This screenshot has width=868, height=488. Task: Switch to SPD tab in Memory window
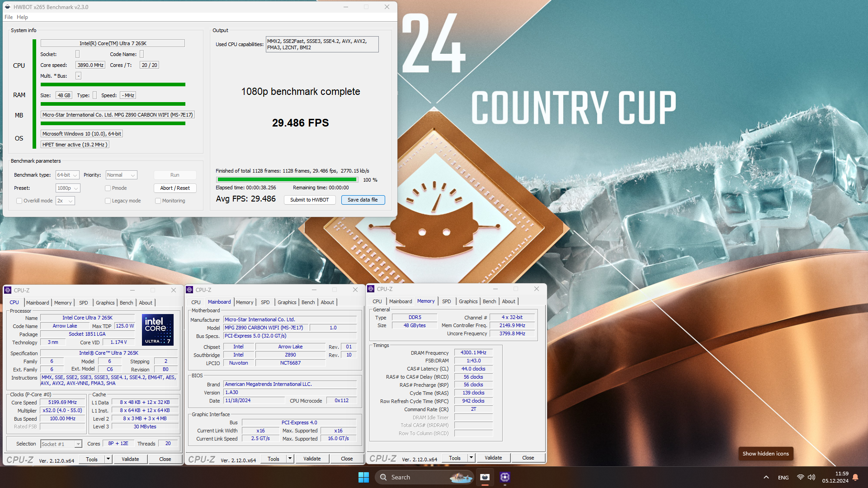pos(446,301)
